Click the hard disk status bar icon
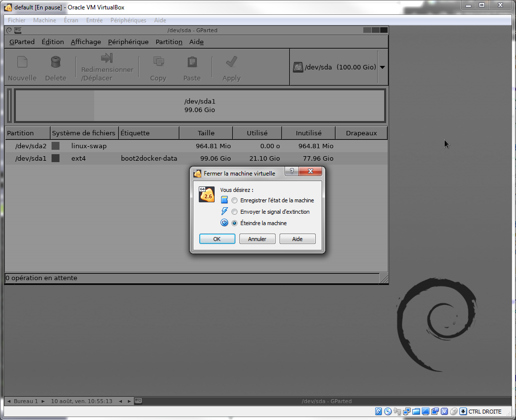Screen dimensions: 516x420 pyautogui.click(x=378, y=412)
